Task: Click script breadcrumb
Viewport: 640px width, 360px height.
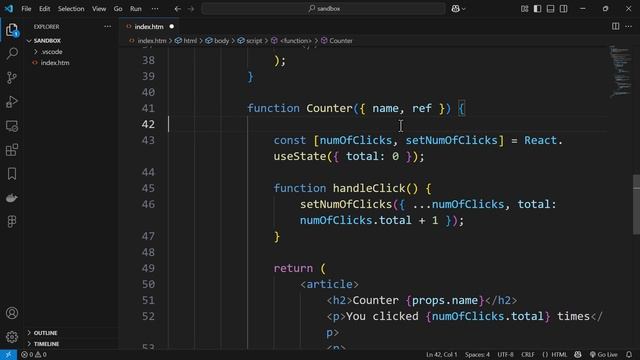Action: [x=254, y=41]
